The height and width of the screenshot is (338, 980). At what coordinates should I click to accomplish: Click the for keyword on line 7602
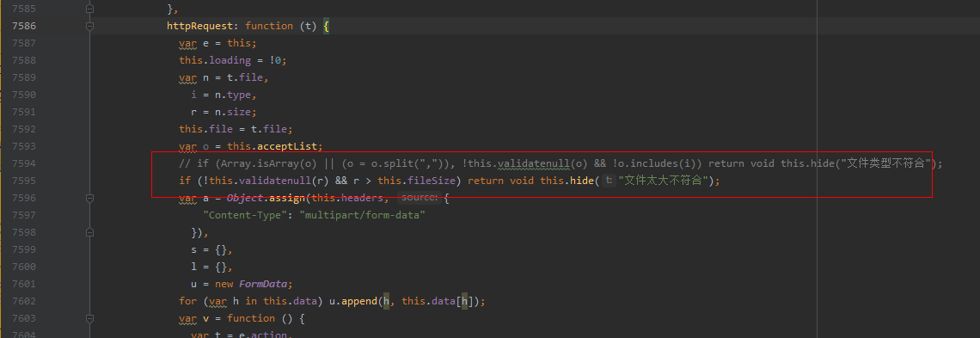pyautogui.click(x=188, y=301)
